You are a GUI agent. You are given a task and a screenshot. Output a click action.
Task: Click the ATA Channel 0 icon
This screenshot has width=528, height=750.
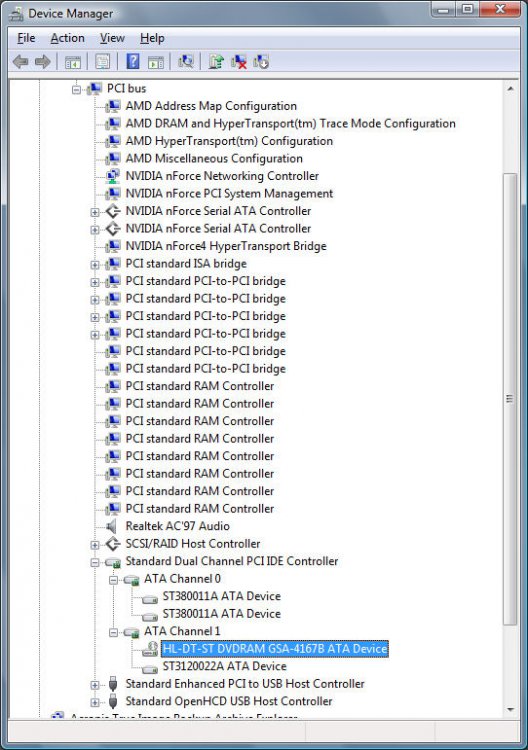coord(132,580)
